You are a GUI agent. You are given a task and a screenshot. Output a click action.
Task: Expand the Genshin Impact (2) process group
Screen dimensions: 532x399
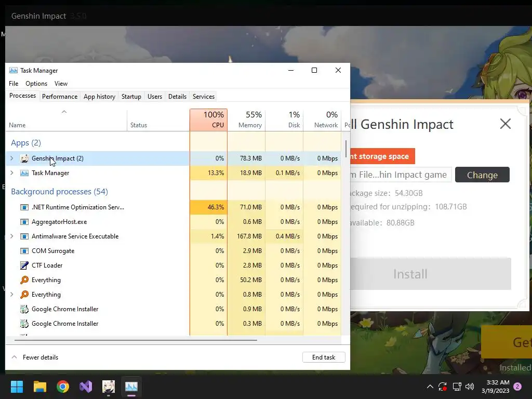[12, 158]
